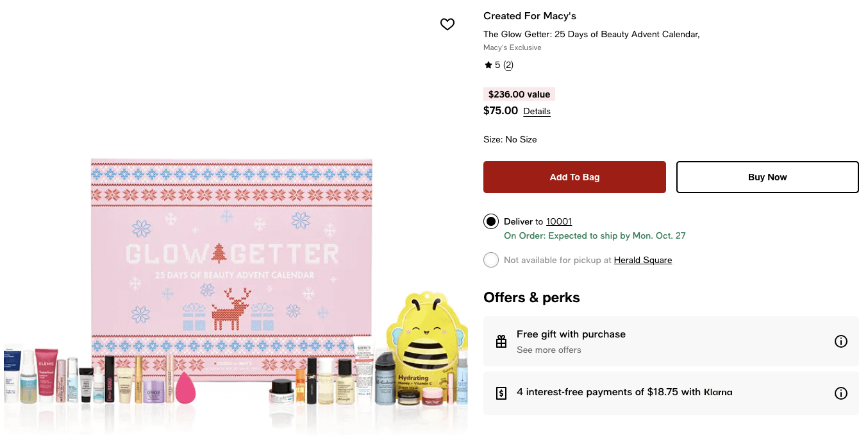Click the Herald Square store link

tap(643, 260)
